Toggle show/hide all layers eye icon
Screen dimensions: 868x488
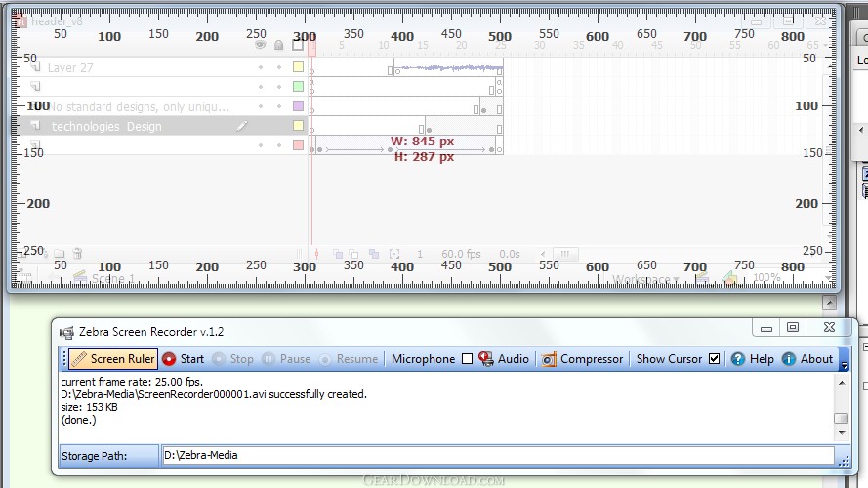[x=260, y=45]
